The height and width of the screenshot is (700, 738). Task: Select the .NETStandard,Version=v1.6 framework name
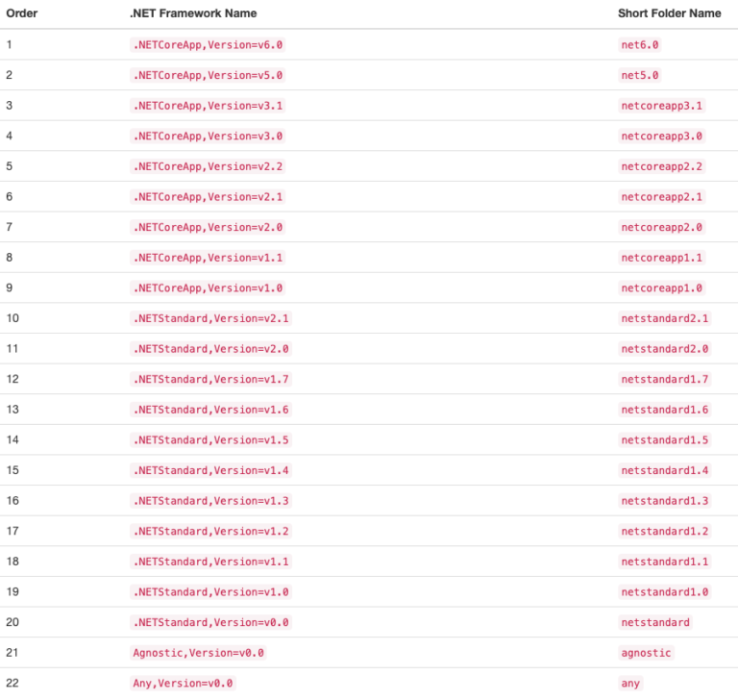pos(210,410)
